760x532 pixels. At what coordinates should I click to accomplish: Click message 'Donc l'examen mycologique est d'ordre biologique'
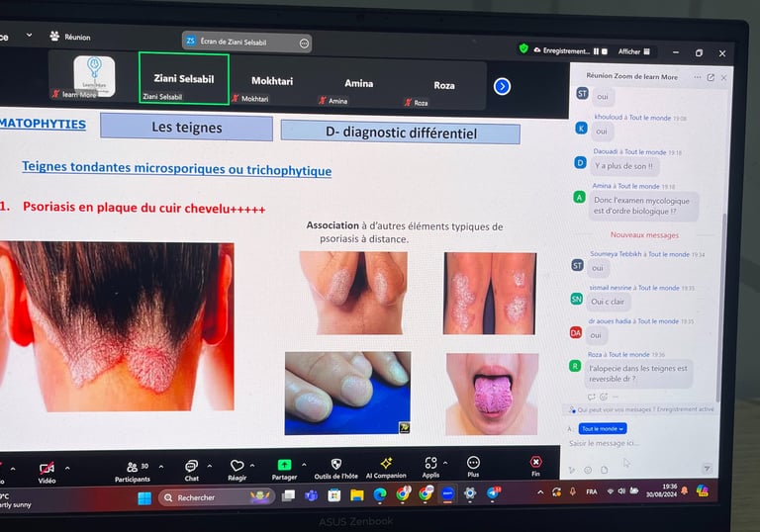643,206
